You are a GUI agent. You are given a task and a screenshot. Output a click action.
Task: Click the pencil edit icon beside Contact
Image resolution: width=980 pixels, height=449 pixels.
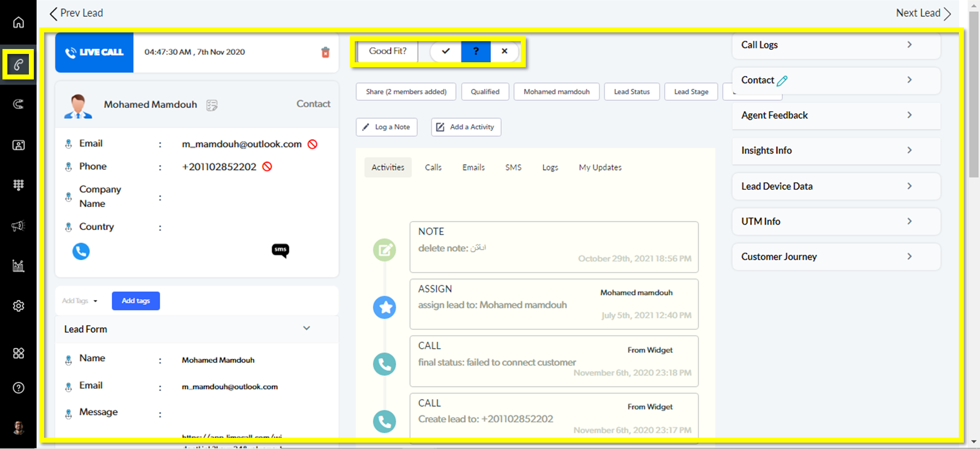(782, 81)
